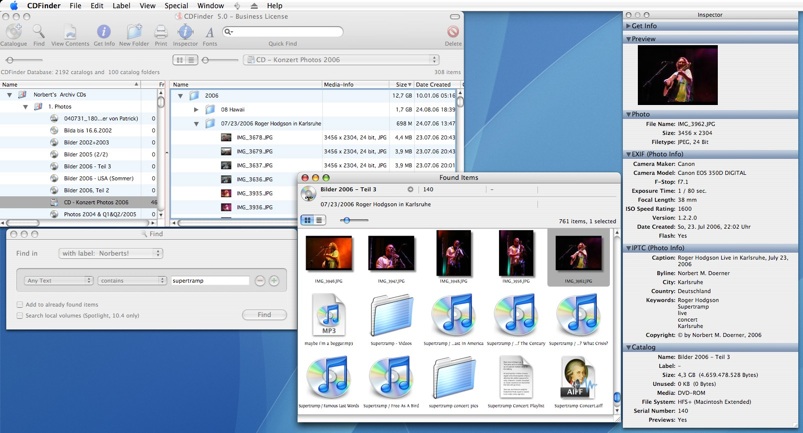This screenshot has height=433, width=803.
Task: Click the eject icon in menu bar
Action: click(255, 6)
